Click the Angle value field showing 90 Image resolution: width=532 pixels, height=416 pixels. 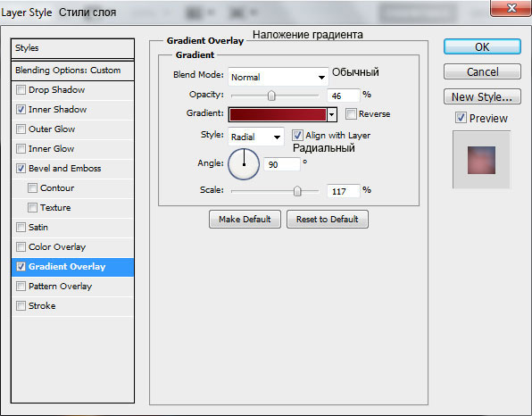[x=281, y=164]
